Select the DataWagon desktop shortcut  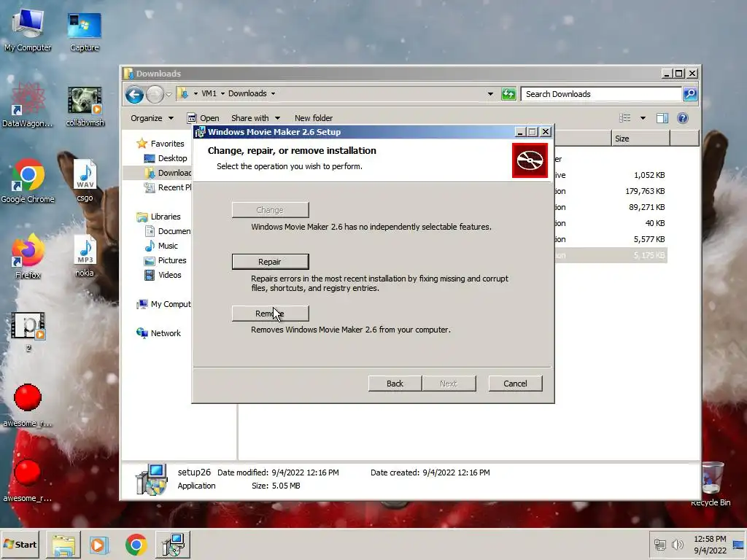(x=28, y=105)
